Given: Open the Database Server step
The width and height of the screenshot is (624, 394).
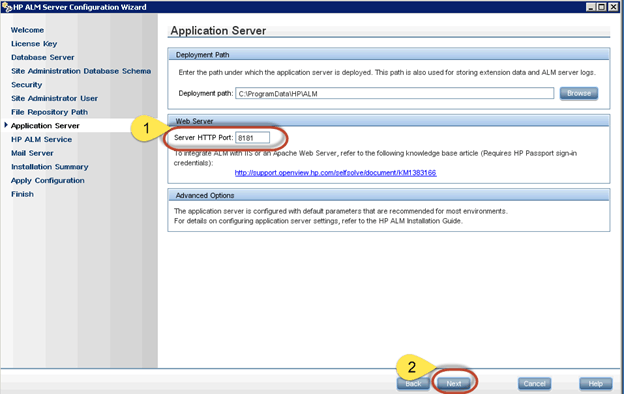Looking at the screenshot, I should coord(43,57).
